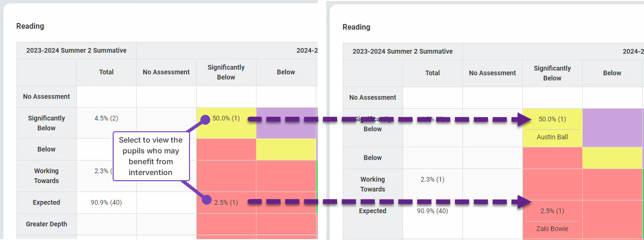This screenshot has width=644, height=240.
Task: Click the lower purple dot beside 2.5%
Action: tap(206, 200)
